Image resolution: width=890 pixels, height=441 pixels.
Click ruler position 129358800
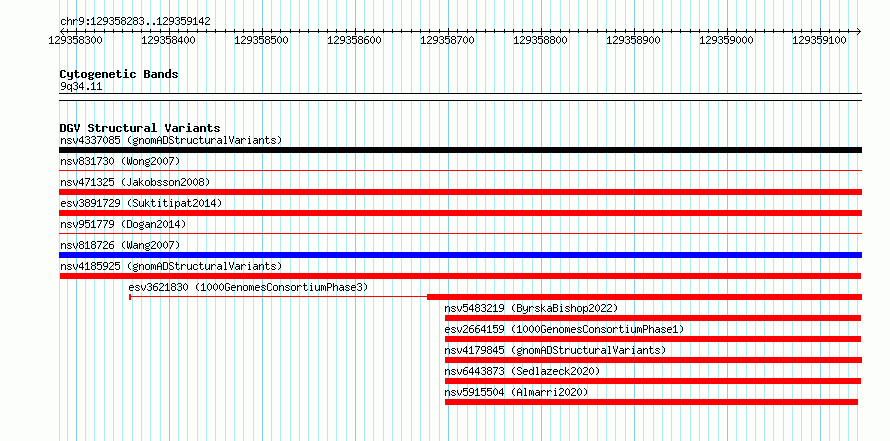click(x=540, y=40)
